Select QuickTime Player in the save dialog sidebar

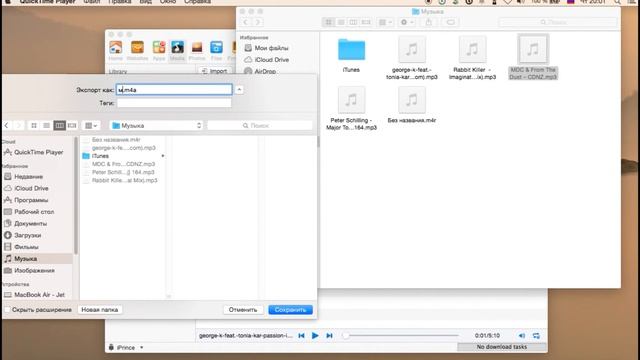click(34, 152)
